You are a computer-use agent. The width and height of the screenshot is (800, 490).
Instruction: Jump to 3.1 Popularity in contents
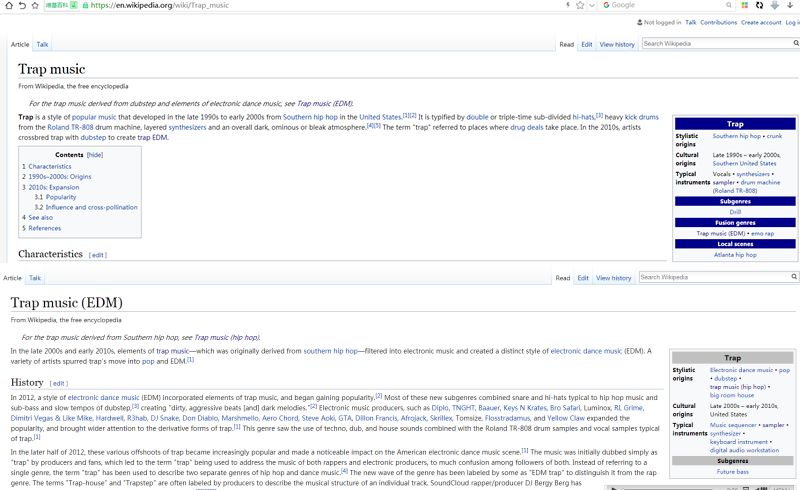tap(55, 197)
